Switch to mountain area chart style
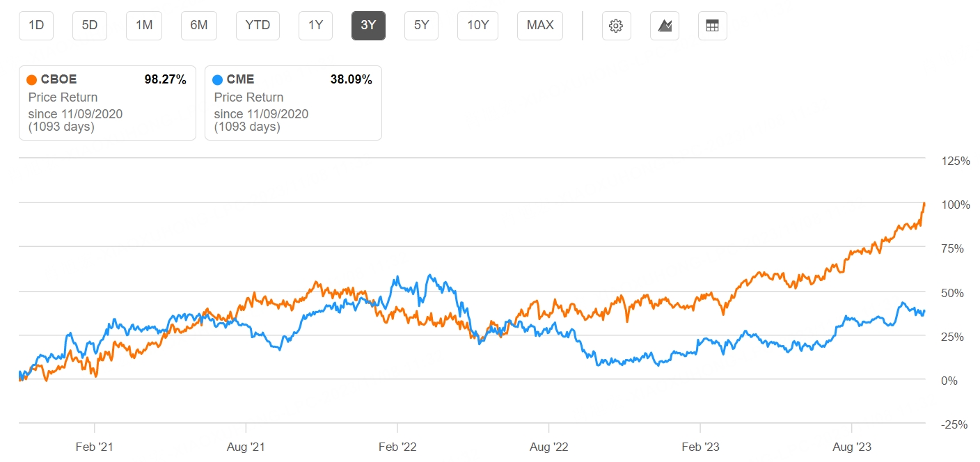Screen dimensions: 980x462 coord(664,25)
